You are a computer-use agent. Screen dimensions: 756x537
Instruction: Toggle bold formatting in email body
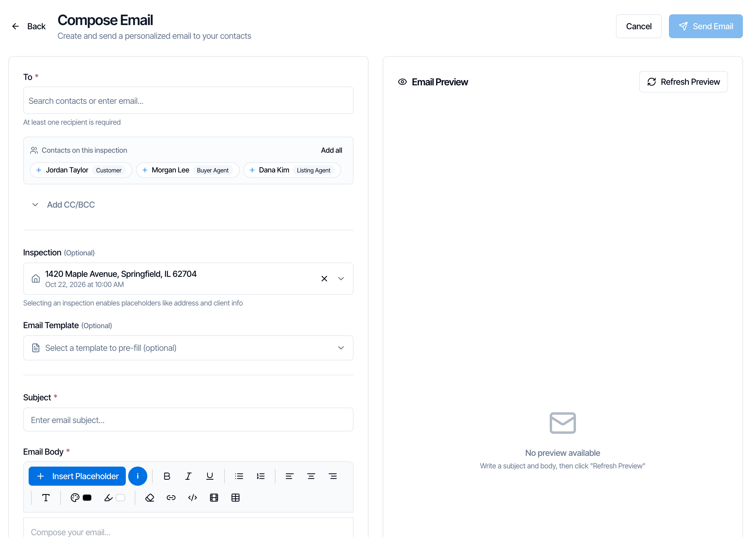tap(167, 476)
